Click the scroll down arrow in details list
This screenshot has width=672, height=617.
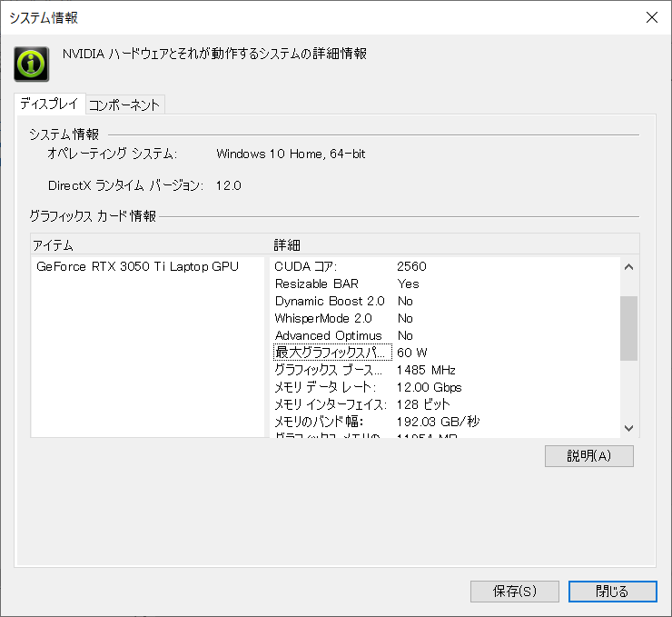pos(628,428)
